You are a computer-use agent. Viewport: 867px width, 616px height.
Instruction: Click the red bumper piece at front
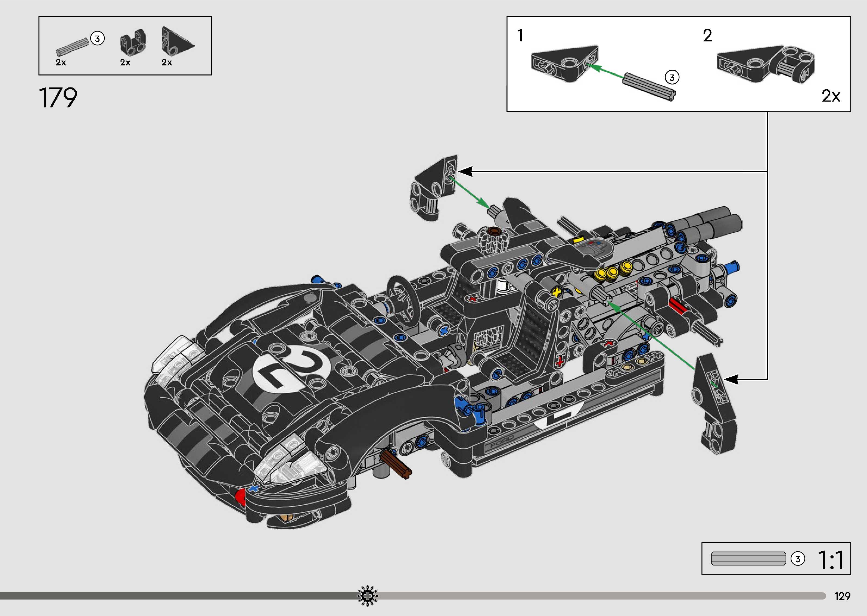[x=241, y=496]
